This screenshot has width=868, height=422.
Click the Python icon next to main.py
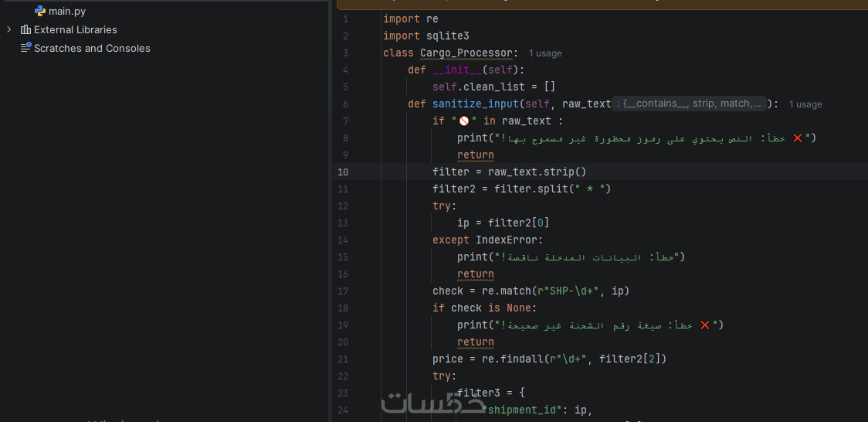(x=40, y=11)
